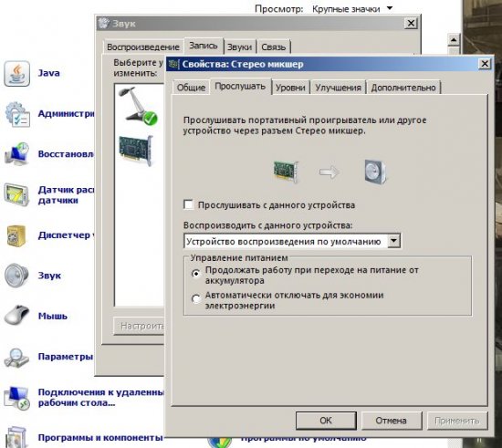The width and height of the screenshot is (502, 448).
Task: Open the remote desktop connections icon
Action: (x=17, y=398)
